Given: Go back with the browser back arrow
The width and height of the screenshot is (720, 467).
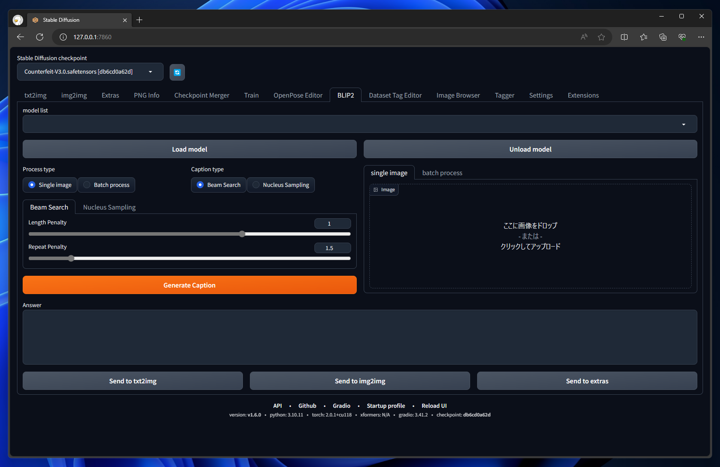Looking at the screenshot, I should 20,37.
